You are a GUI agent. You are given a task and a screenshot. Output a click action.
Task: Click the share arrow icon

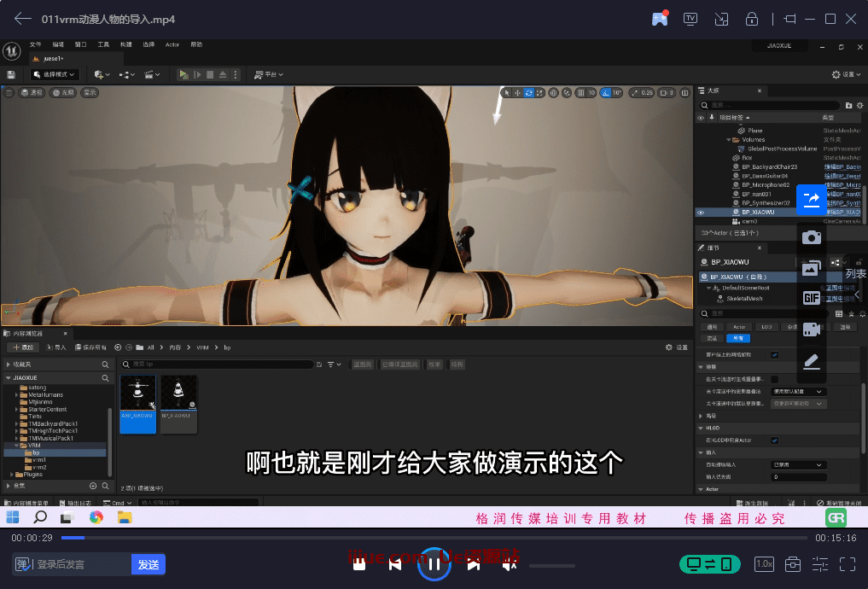(812, 199)
